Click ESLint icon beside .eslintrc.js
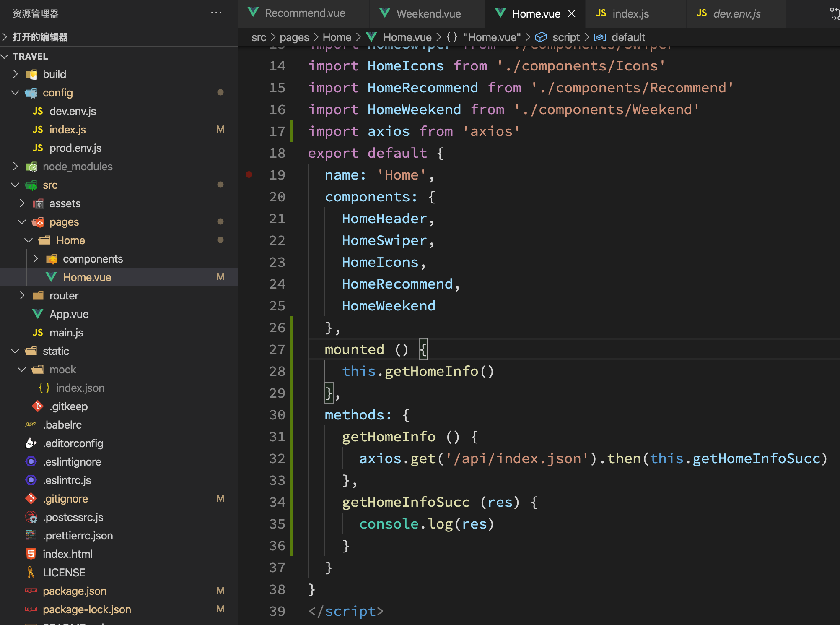 click(31, 480)
